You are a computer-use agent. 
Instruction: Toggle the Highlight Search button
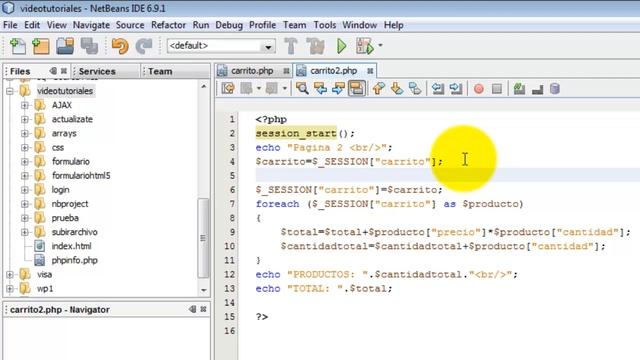tap(356, 89)
